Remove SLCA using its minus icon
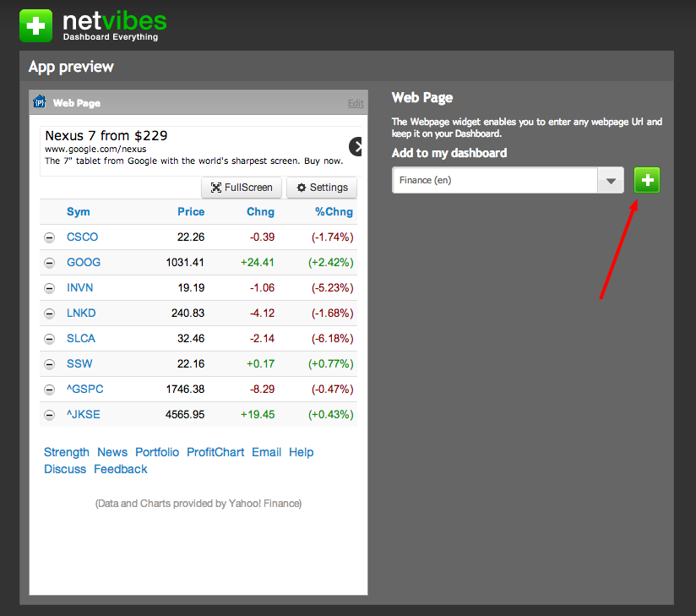696x616 pixels. point(49,339)
